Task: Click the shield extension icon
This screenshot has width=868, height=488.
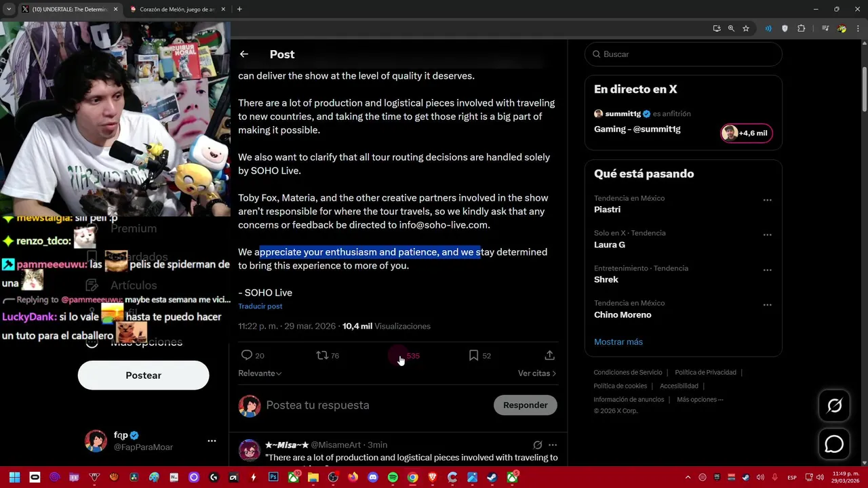Action: 785,28
